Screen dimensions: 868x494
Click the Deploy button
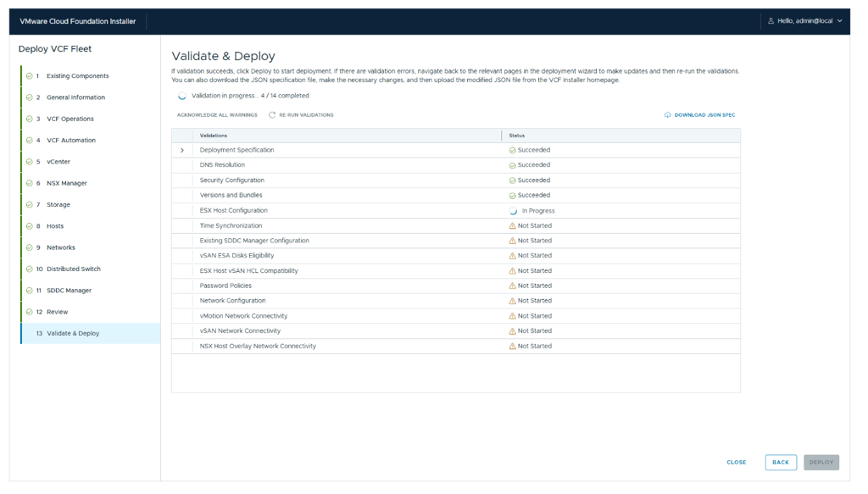(821, 463)
